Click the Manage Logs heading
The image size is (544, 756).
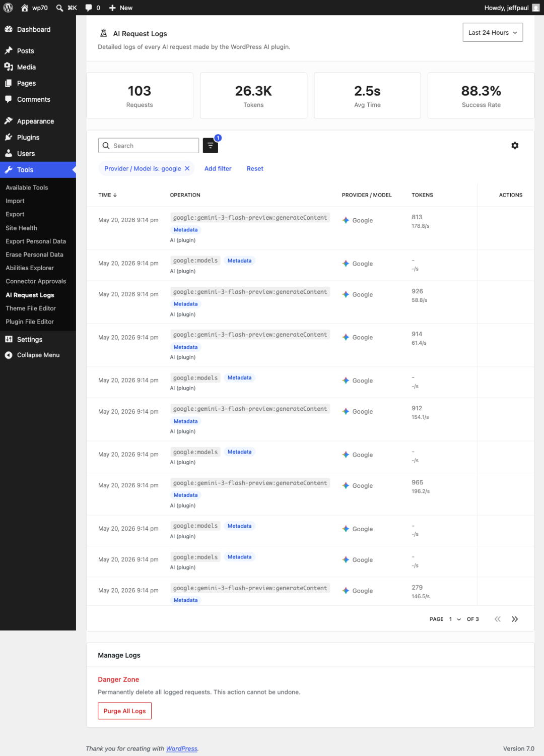click(119, 655)
